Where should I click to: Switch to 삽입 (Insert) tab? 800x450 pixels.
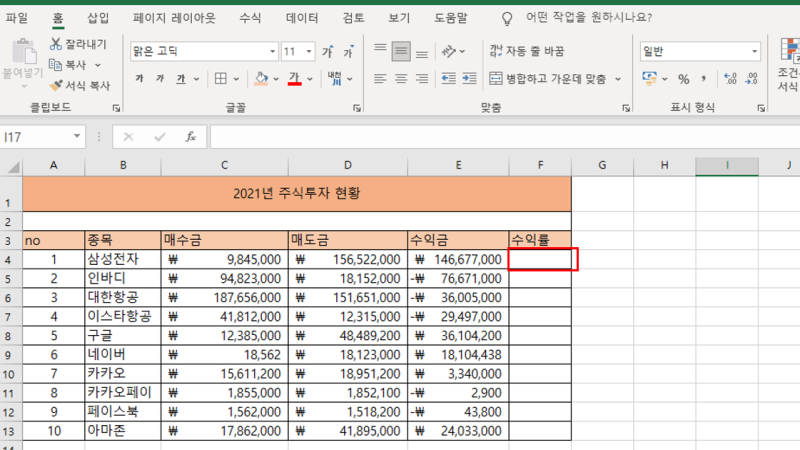(x=98, y=18)
